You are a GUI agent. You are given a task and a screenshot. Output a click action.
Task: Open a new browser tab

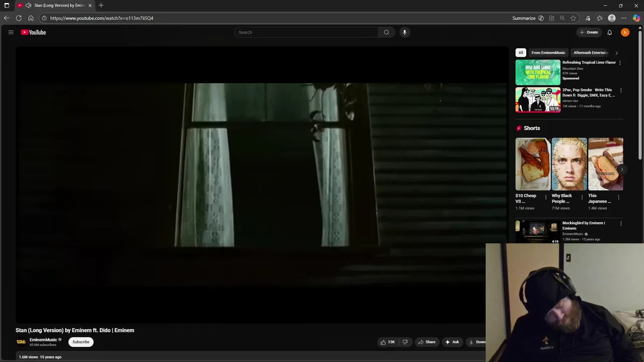[101, 6]
